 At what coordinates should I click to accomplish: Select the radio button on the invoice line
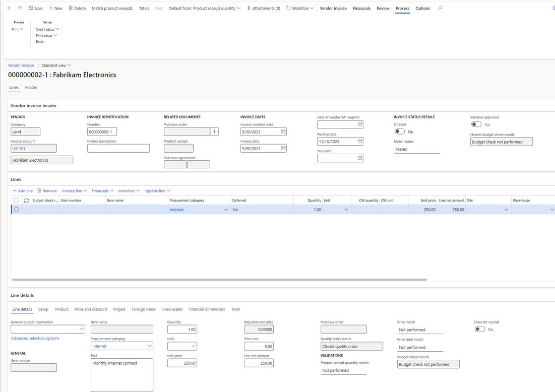pos(17,209)
